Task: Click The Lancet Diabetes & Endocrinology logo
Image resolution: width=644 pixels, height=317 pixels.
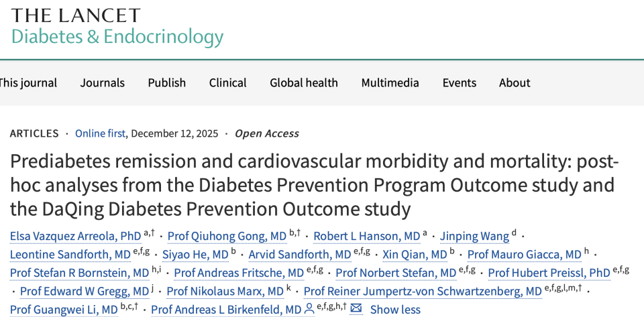Action: pyautogui.click(x=117, y=27)
